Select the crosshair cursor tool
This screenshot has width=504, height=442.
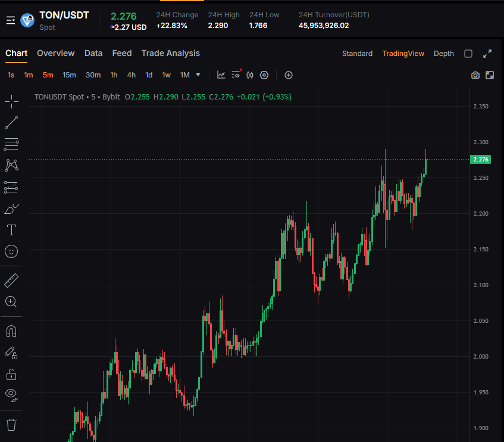pyautogui.click(x=11, y=102)
